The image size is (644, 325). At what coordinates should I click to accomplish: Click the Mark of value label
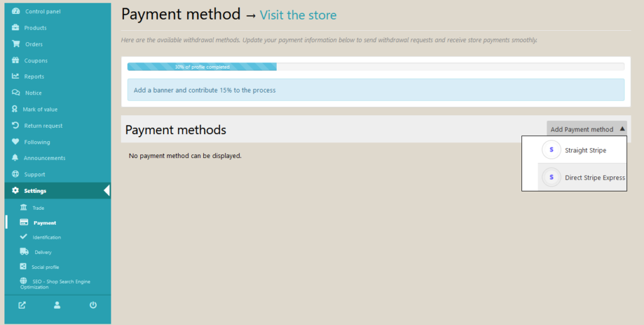point(40,110)
